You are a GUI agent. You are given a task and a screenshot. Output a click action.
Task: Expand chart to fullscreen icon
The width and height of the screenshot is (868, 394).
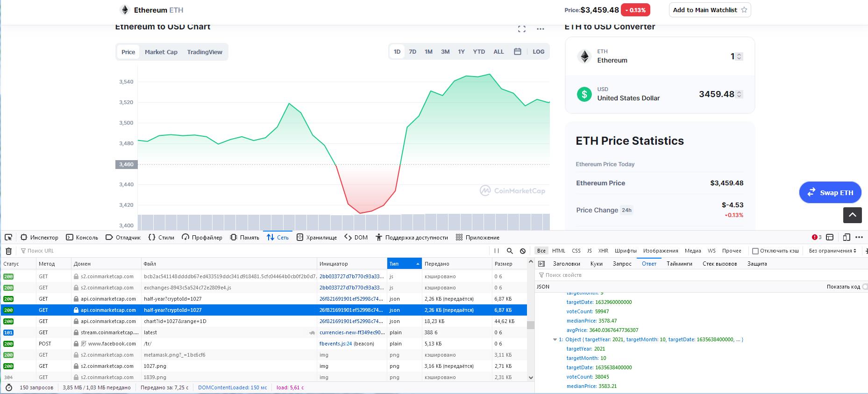(522, 29)
